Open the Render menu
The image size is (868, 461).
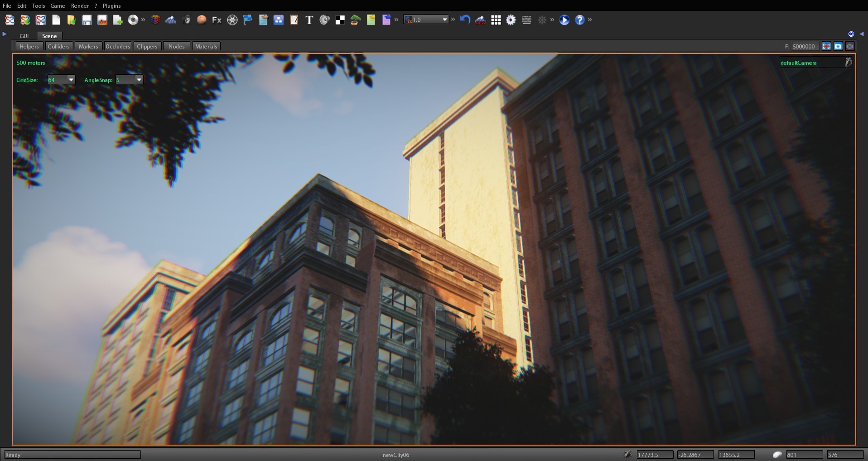tap(80, 5)
